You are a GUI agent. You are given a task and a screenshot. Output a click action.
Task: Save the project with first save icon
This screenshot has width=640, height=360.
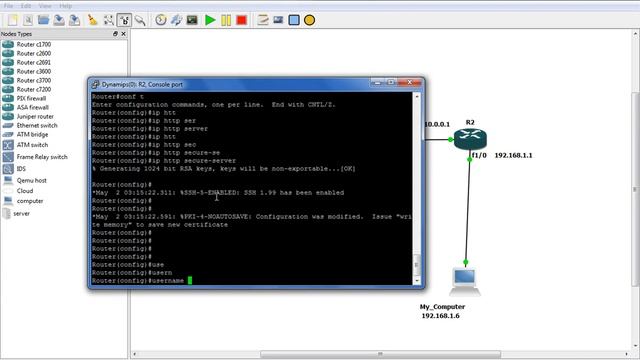pyautogui.click(x=59, y=20)
